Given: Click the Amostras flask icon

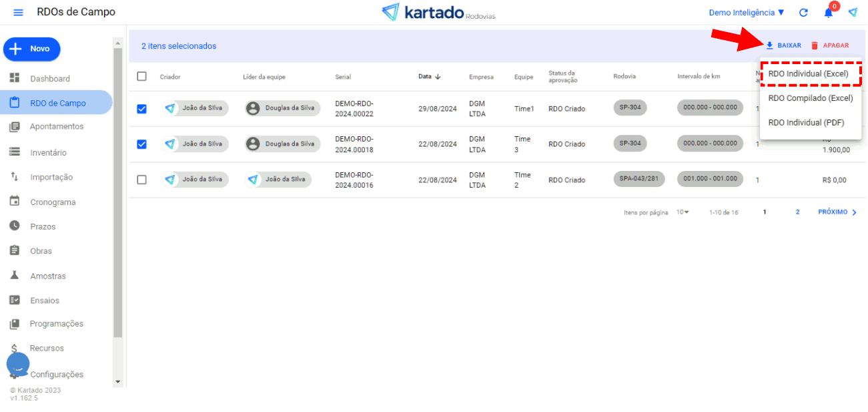Looking at the screenshot, I should [15, 276].
